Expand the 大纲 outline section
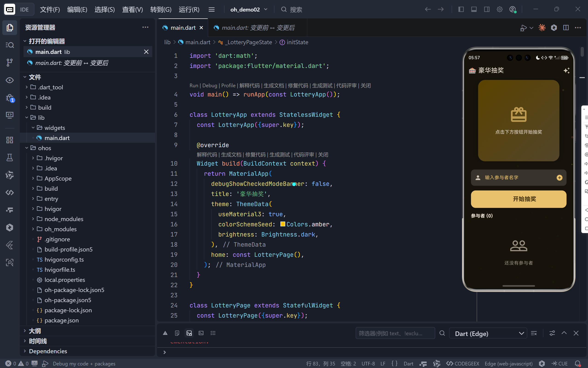 [35, 331]
